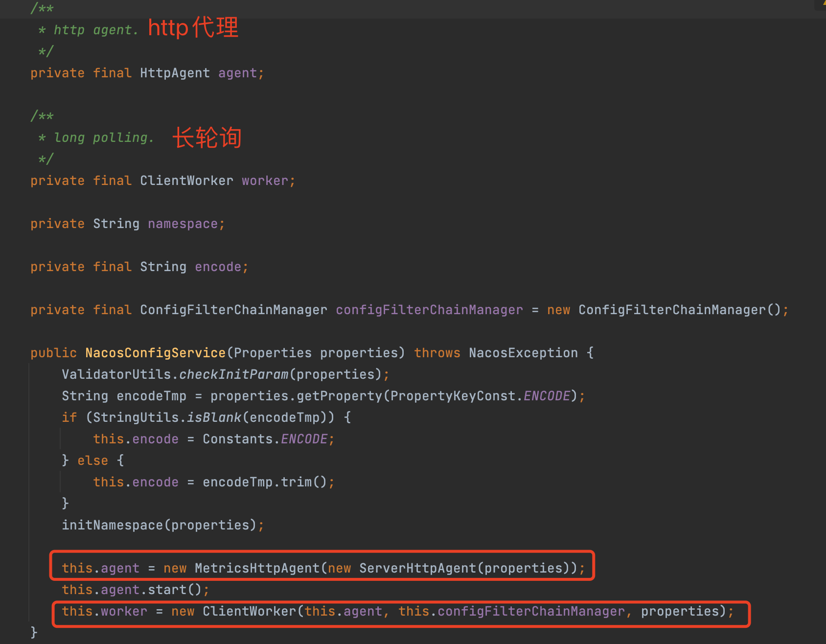Click the 'String encodeTmp' variable declaration

click(x=124, y=396)
